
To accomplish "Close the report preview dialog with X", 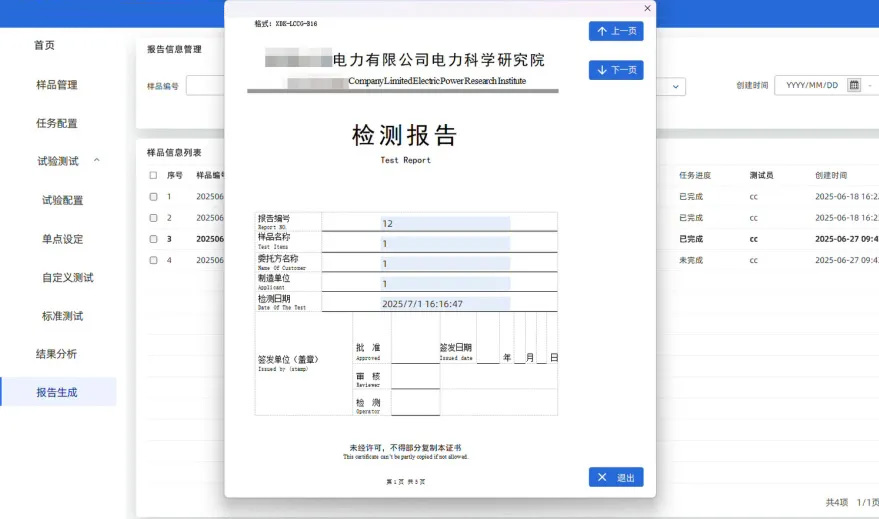I will tap(647, 8).
